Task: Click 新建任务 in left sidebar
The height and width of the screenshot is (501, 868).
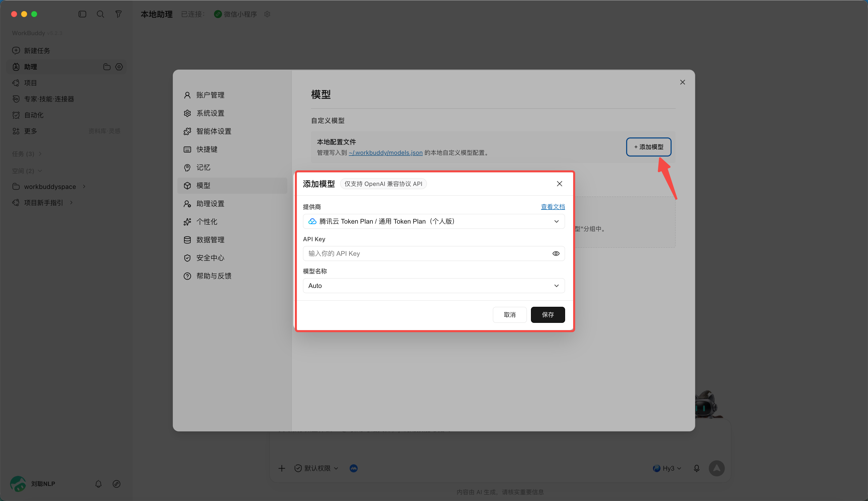Action: [66, 51]
